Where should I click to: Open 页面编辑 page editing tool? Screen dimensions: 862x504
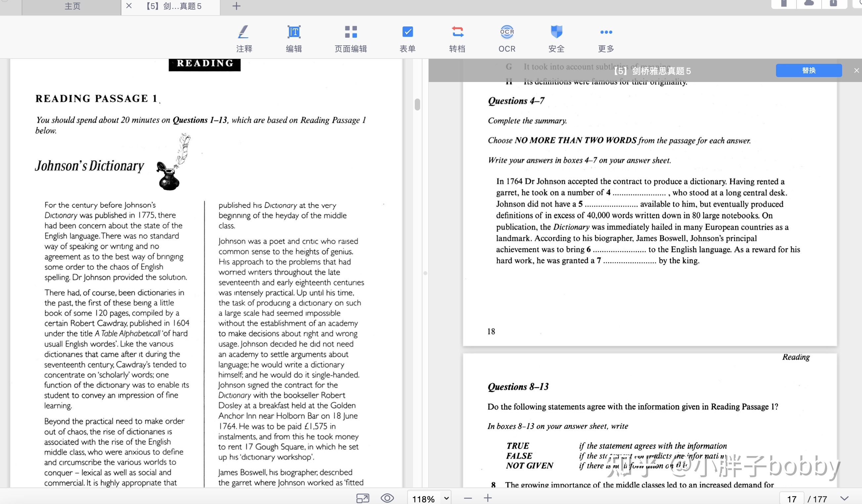click(351, 38)
